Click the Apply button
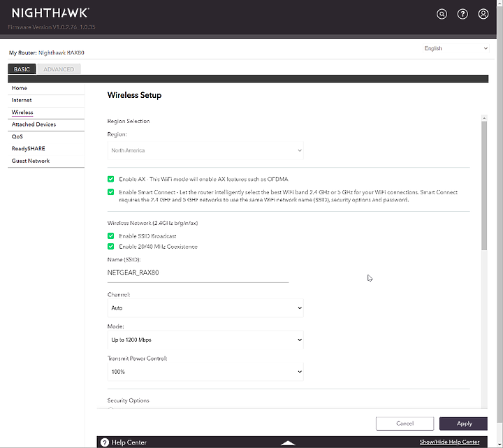The width and height of the screenshot is (503, 448). (x=464, y=424)
